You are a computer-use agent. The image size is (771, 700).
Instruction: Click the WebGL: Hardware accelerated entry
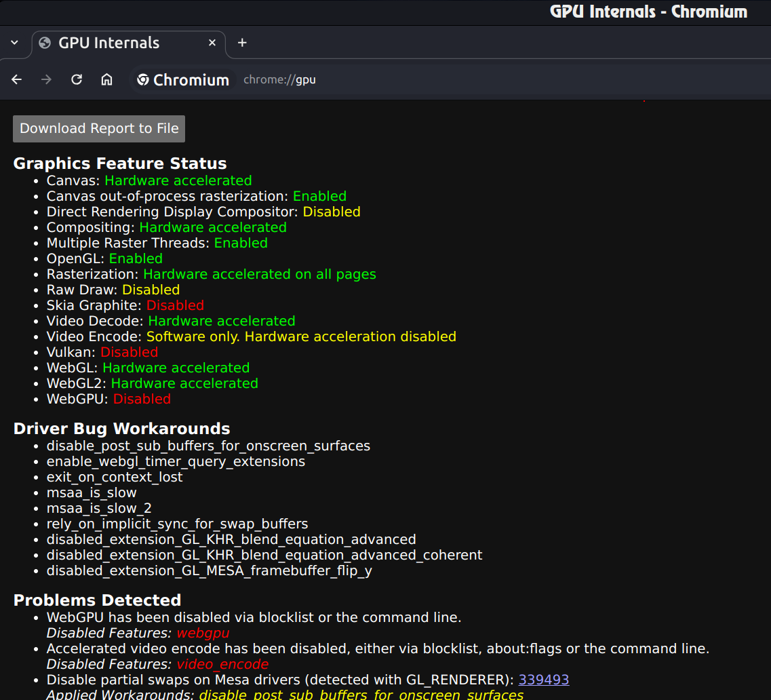148,368
